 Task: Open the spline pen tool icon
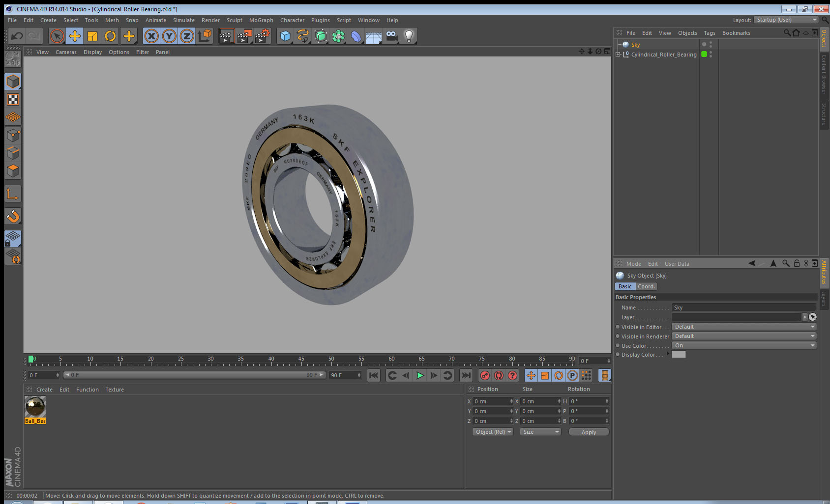[x=303, y=36]
